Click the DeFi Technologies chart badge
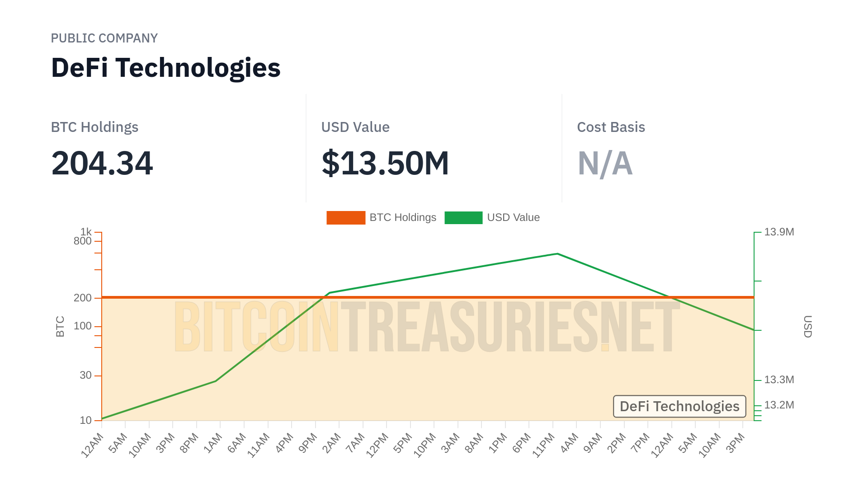 tap(679, 406)
